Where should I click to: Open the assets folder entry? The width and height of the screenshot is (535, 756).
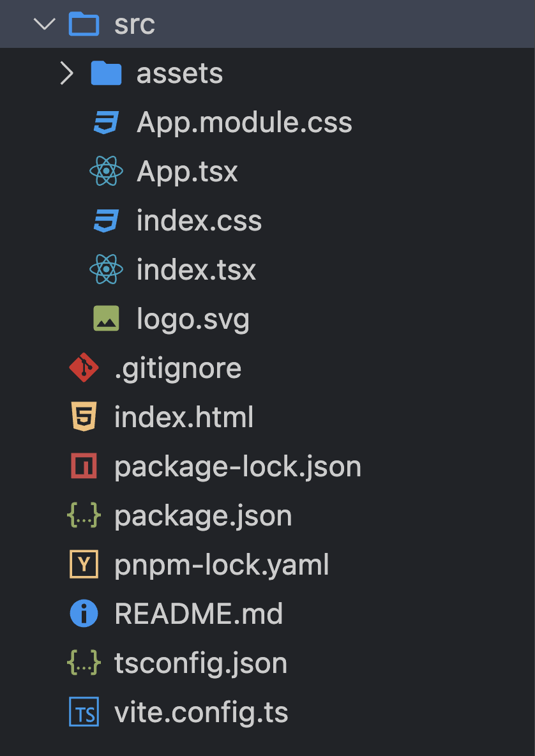(179, 73)
